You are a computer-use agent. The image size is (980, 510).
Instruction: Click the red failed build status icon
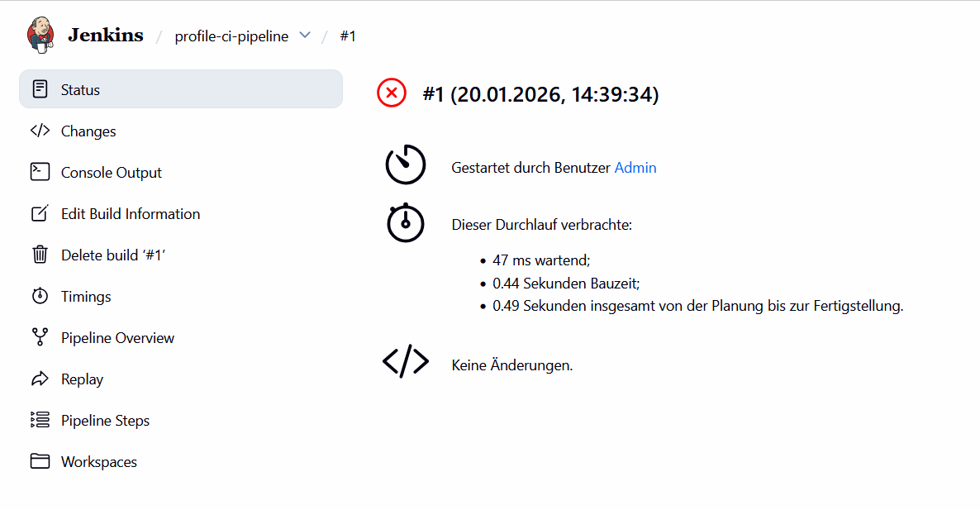point(391,93)
